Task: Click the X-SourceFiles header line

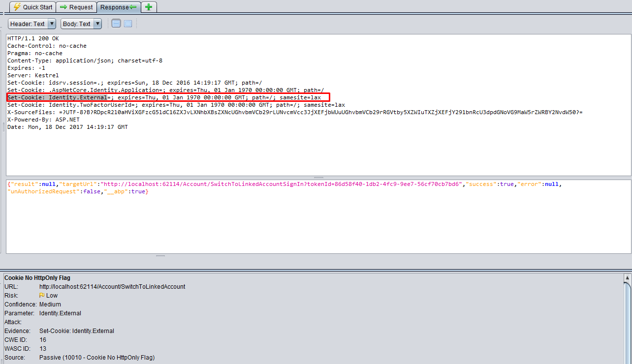Action: click(295, 112)
